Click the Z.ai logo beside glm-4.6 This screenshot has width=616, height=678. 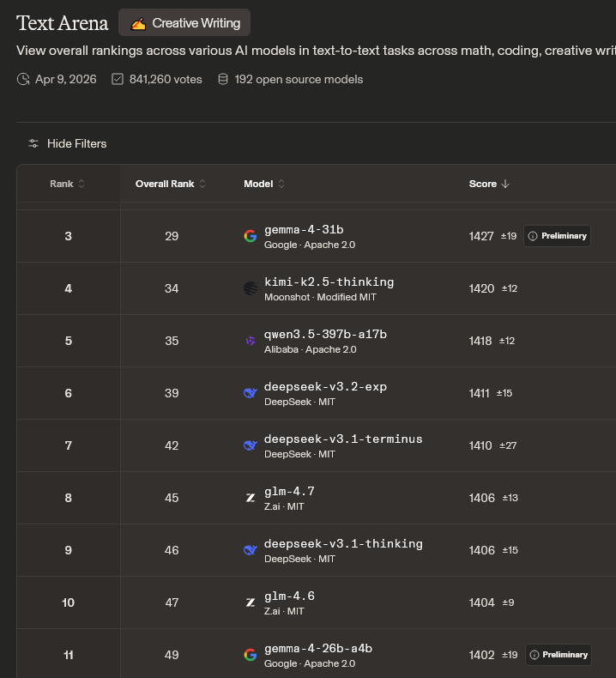251,602
